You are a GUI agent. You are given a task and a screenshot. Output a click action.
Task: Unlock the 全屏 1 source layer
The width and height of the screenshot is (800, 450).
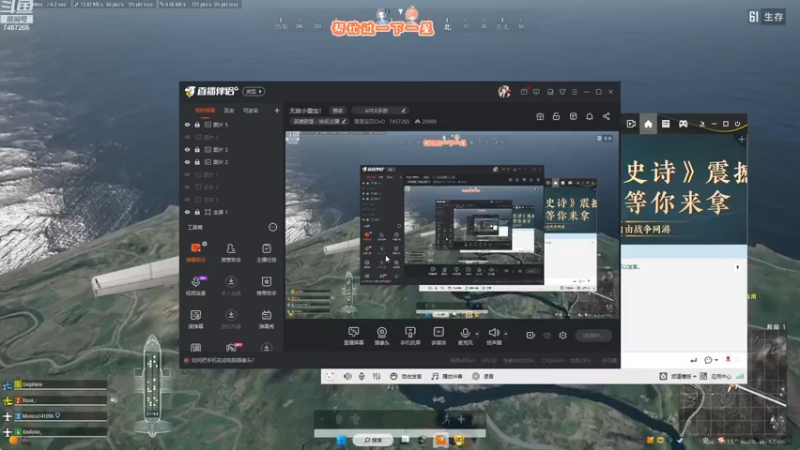pos(197,212)
